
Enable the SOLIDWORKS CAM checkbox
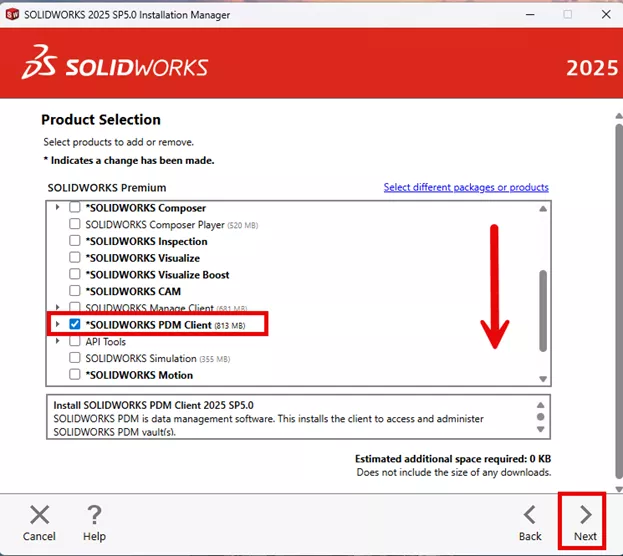click(x=75, y=291)
